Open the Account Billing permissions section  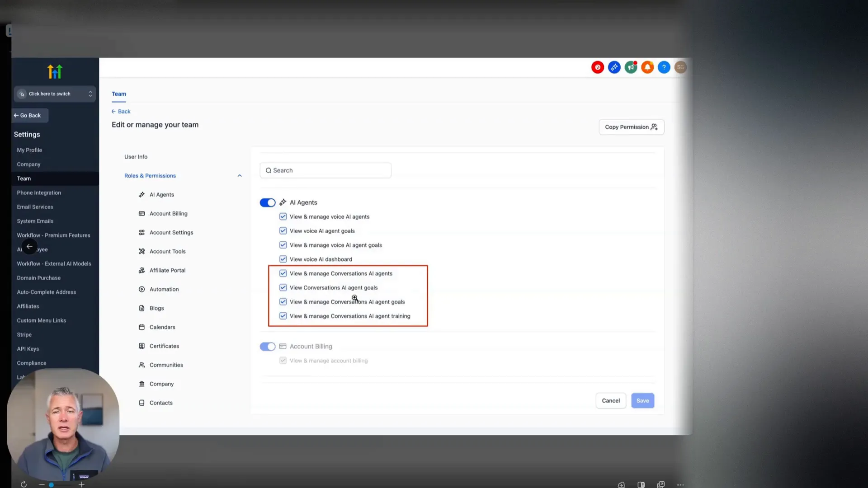pos(168,213)
